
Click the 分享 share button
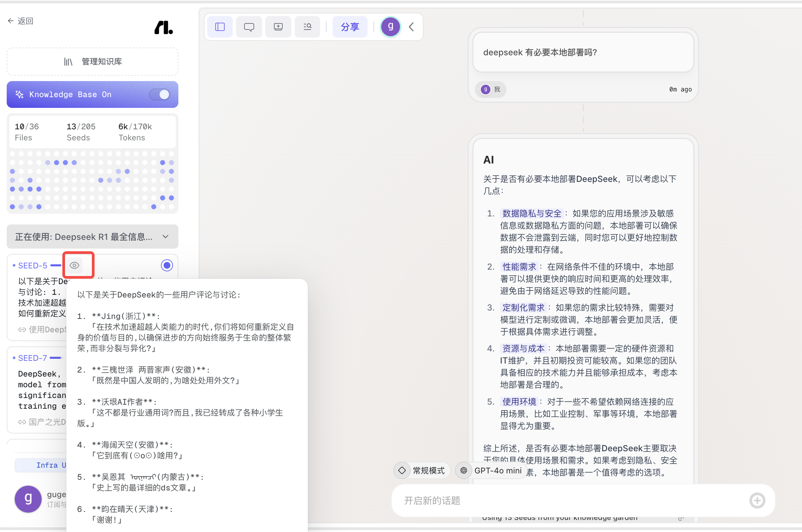[x=350, y=27]
